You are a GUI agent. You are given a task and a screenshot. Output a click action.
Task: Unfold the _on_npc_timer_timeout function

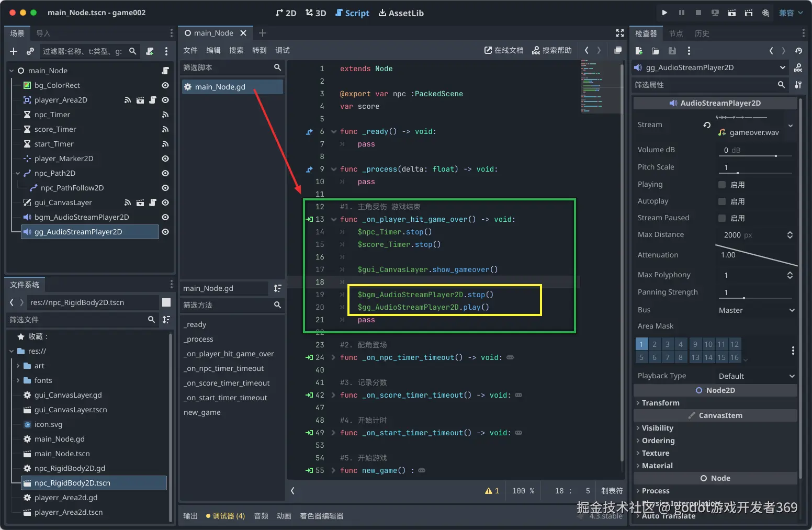pyautogui.click(x=333, y=357)
